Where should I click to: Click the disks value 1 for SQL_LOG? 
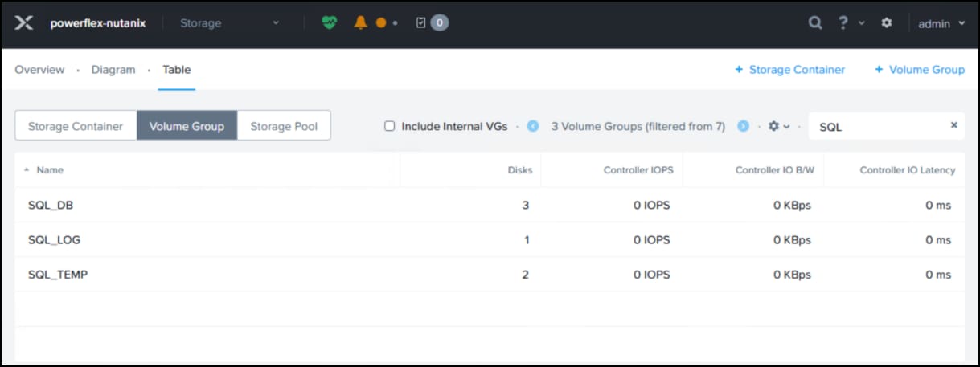527,239
